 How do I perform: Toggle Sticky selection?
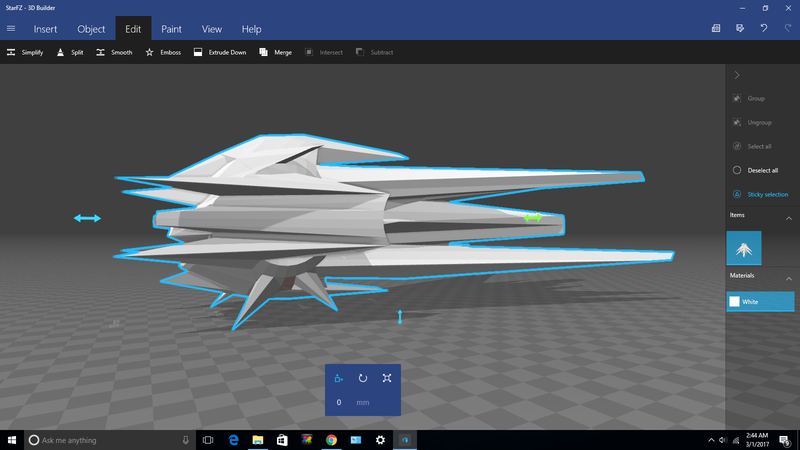760,194
